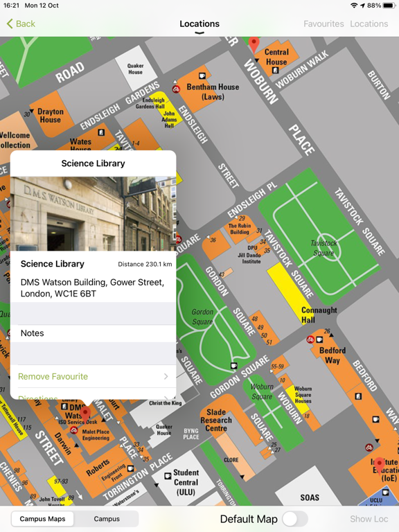The image size is (399, 532).
Task: Tap the SOAS building label
Action: pyautogui.click(x=310, y=498)
